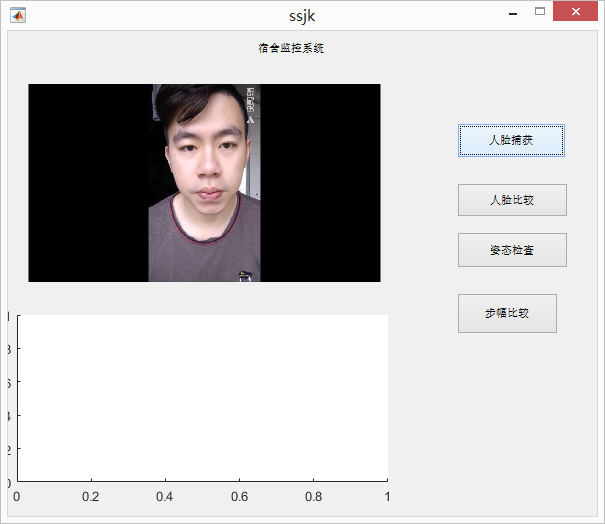Select the 姿态检查 button
The width and height of the screenshot is (605, 524).
(512, 250)
